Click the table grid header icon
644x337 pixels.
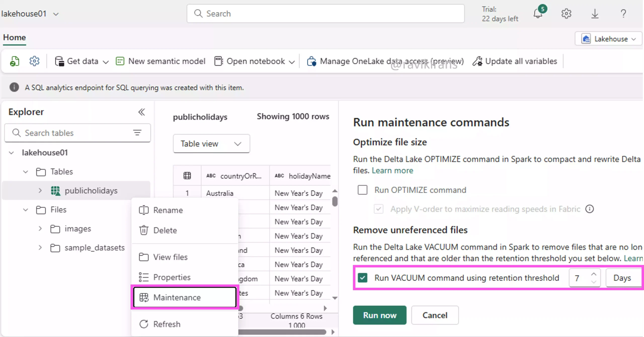187,176
